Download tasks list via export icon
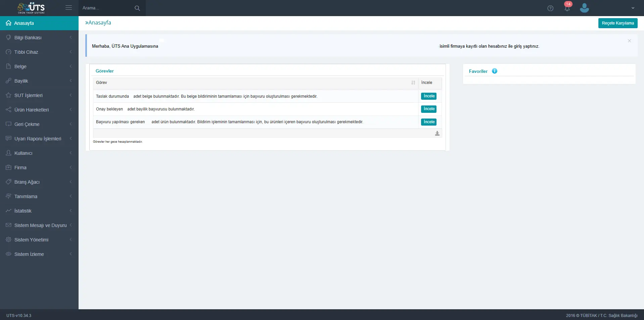Image resolution: width=644 pixels, height=320 pixels. (x=437, y=134)
